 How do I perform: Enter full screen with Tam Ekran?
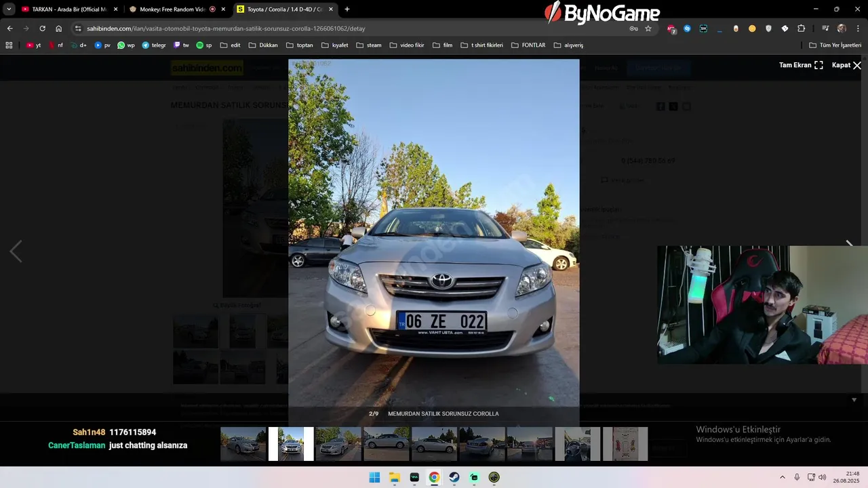(801, 65)
